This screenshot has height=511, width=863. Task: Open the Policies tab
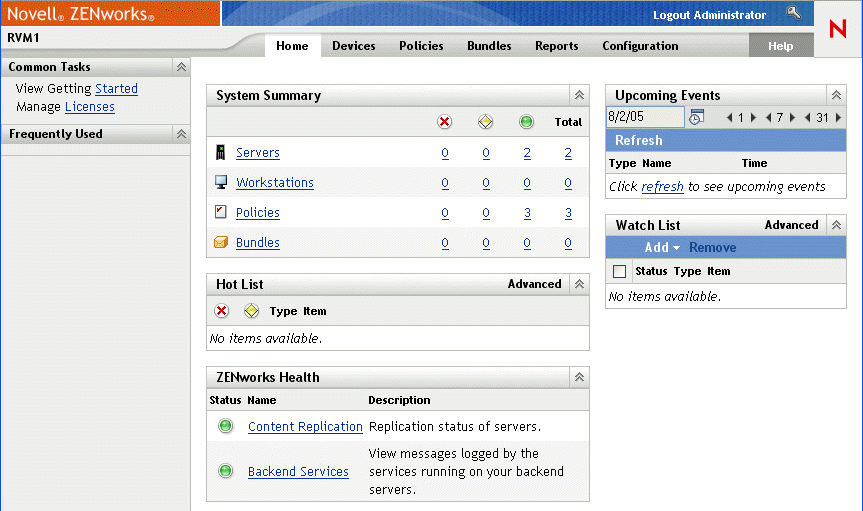tap(421, 46)
